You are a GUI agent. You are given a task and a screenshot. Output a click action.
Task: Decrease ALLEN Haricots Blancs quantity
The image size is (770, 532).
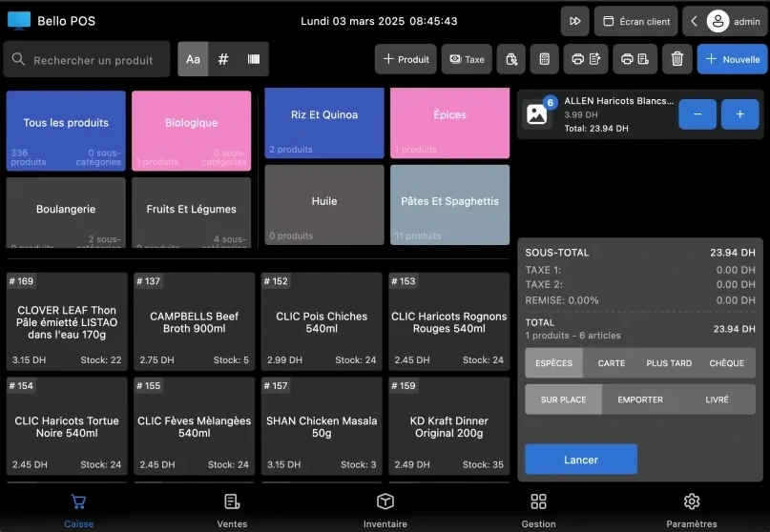(x=697, y=114)
